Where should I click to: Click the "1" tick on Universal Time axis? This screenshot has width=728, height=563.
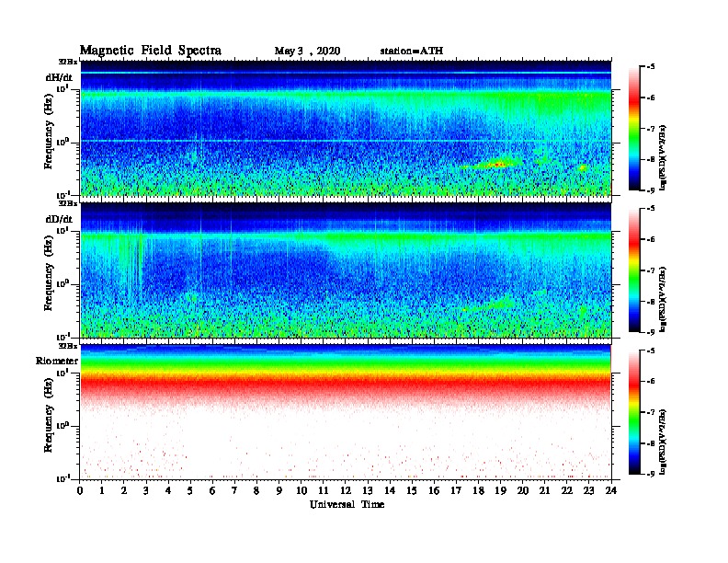[x=102, y=490]
